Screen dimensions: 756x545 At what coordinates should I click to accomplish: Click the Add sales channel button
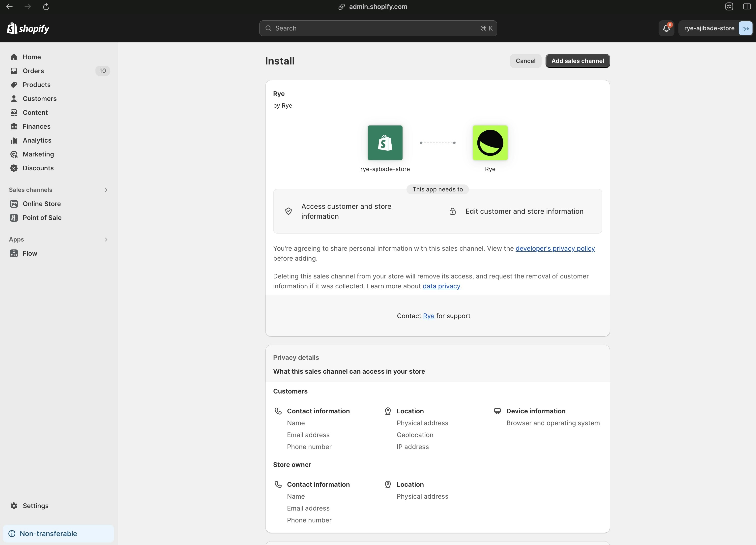[578, 61]
